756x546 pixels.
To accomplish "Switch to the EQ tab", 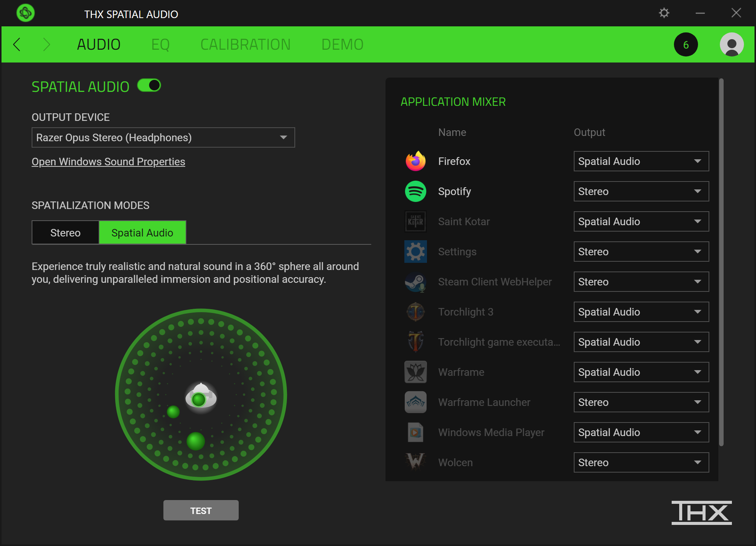I will pos(161,44).
